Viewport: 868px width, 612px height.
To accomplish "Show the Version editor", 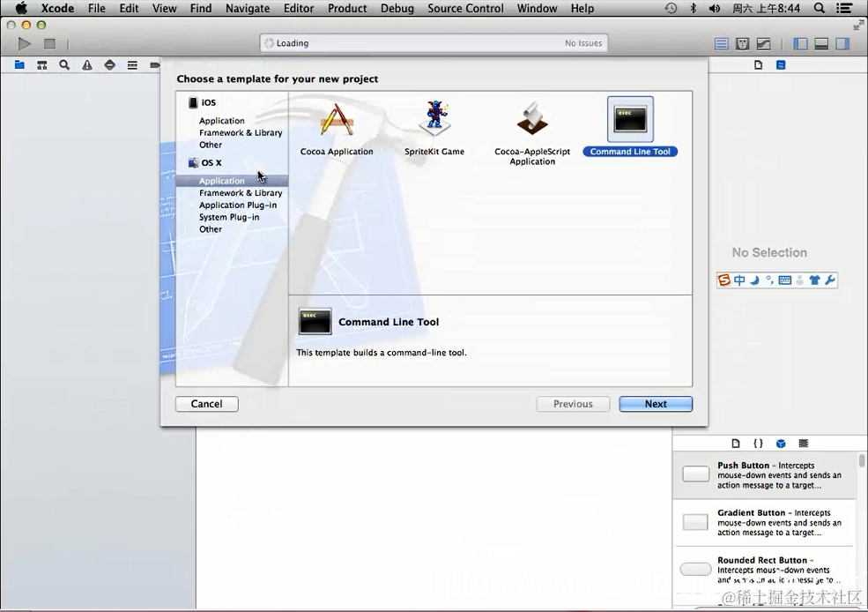I will point(763,44).
